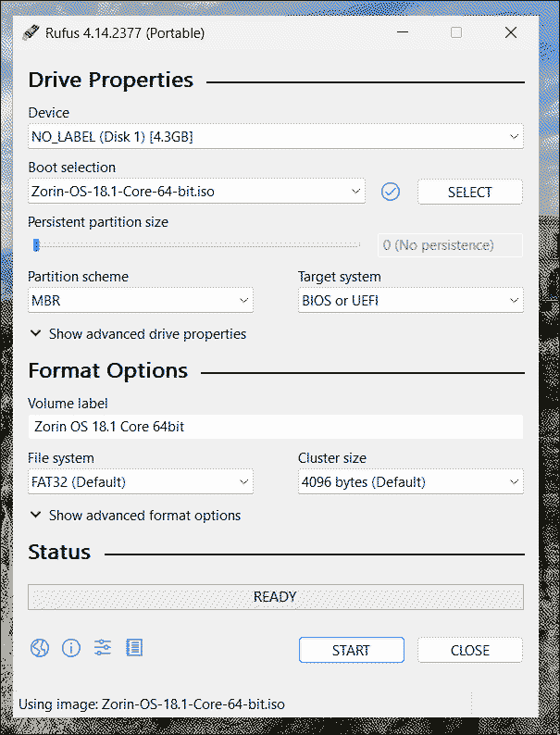The image size is (560, 735).
Task: Expand Show advanced format options
Action: (x=135, y=516)
